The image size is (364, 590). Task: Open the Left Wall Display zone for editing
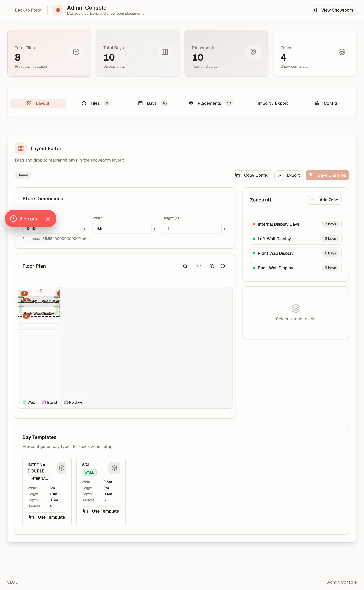[x=295, y=239]
